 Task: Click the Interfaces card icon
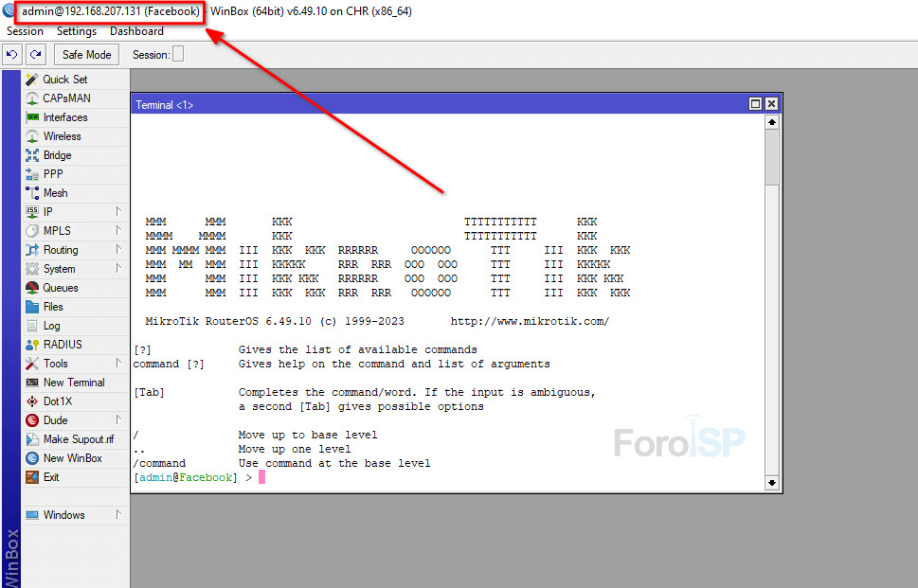[32, 117]
